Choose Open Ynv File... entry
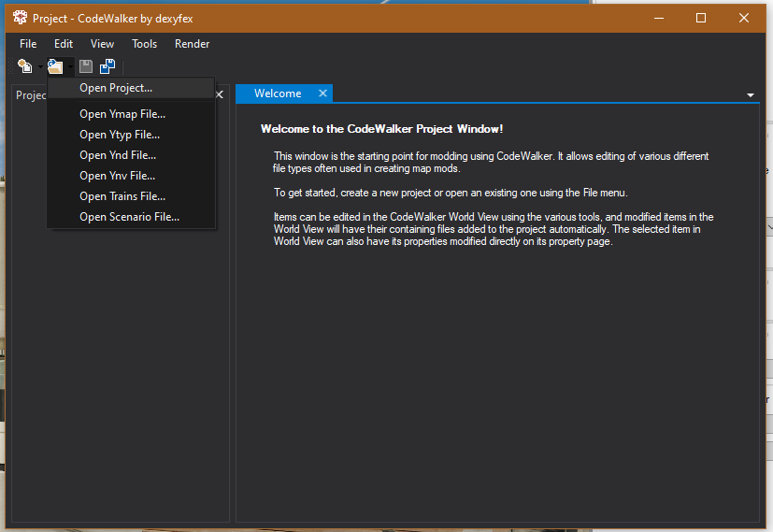This screenshot has height=532, width=773. pyautogui.click(x=131, y=176)
